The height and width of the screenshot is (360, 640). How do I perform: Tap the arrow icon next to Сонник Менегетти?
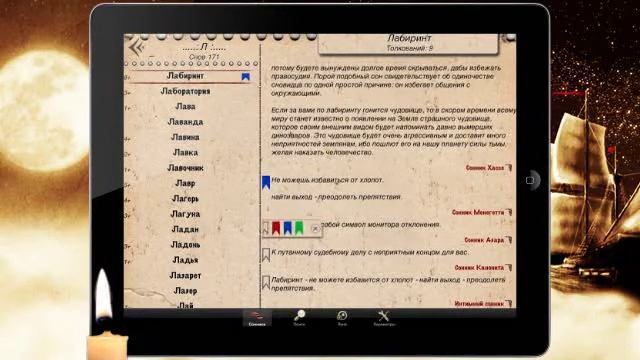(x=509, y=212)
